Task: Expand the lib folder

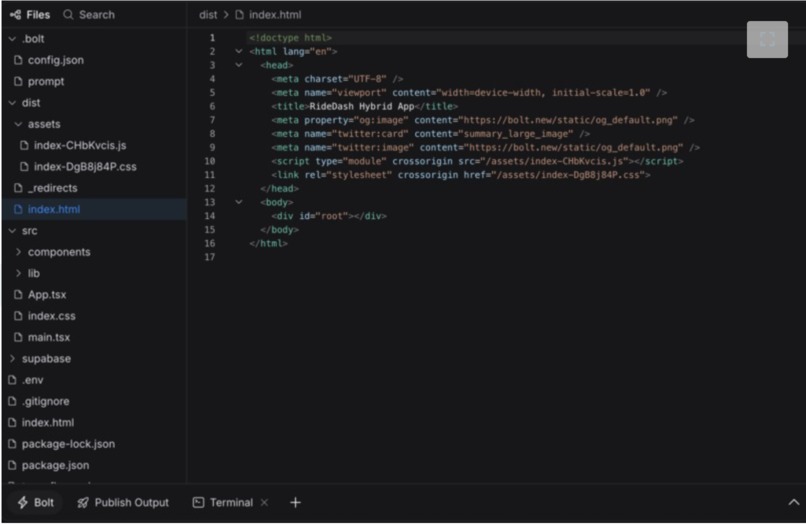Action: 19,274
